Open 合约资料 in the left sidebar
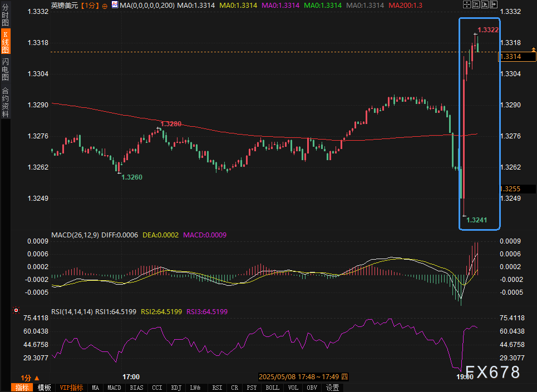Image resolution: width=537 pixels, height=392 pixels. pyautogui.click(x=6, y=102)
